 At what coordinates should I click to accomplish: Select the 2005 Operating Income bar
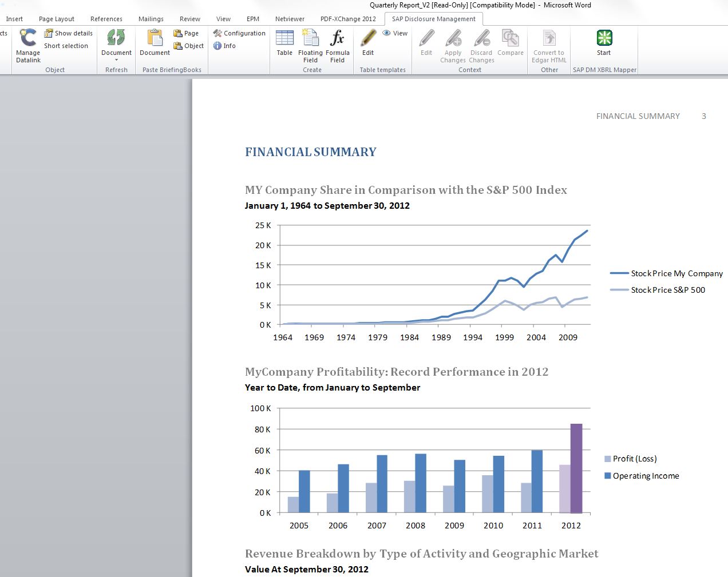pyautogui.click(x=304, y=492)
